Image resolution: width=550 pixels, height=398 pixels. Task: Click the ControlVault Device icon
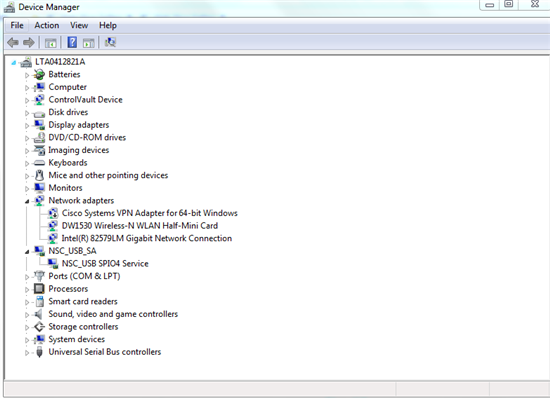point(39,100)
